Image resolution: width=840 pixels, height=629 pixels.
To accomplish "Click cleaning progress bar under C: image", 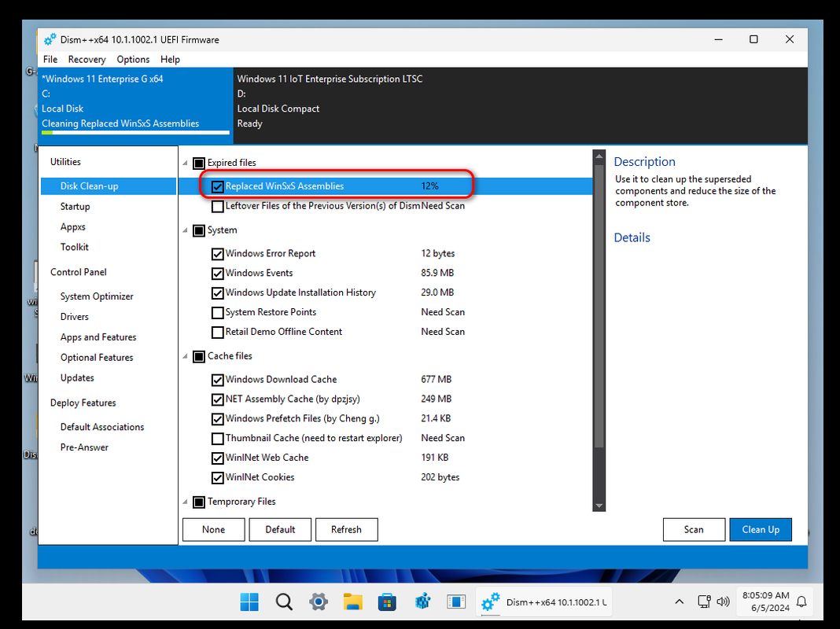I will point(135,132).
